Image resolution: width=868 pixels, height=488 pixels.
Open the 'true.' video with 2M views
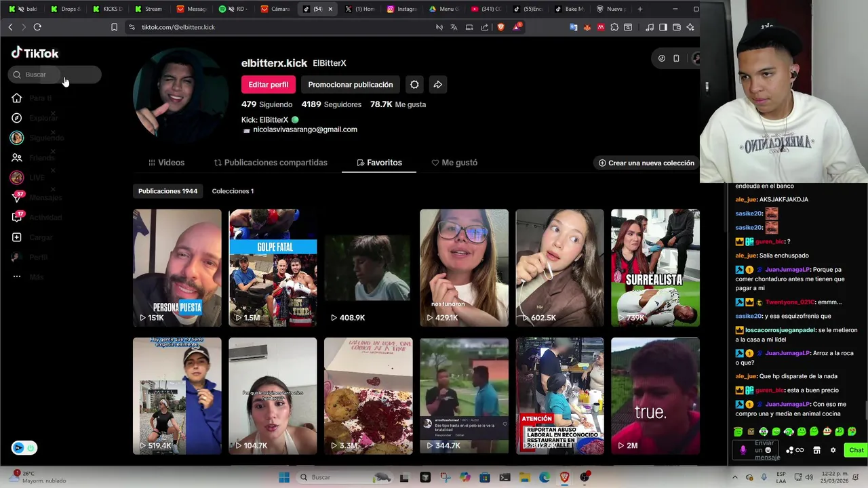pyautogui.click(x=655, y=396)
